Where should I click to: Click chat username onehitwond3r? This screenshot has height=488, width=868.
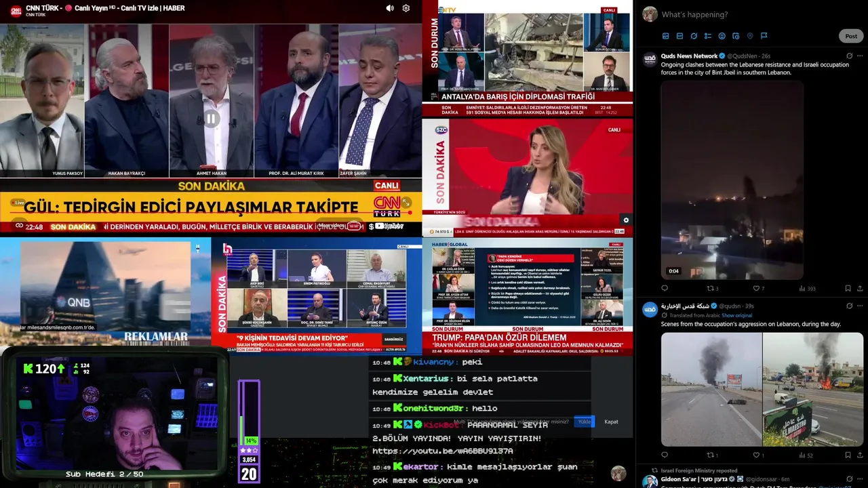click(x=433, y=408)
